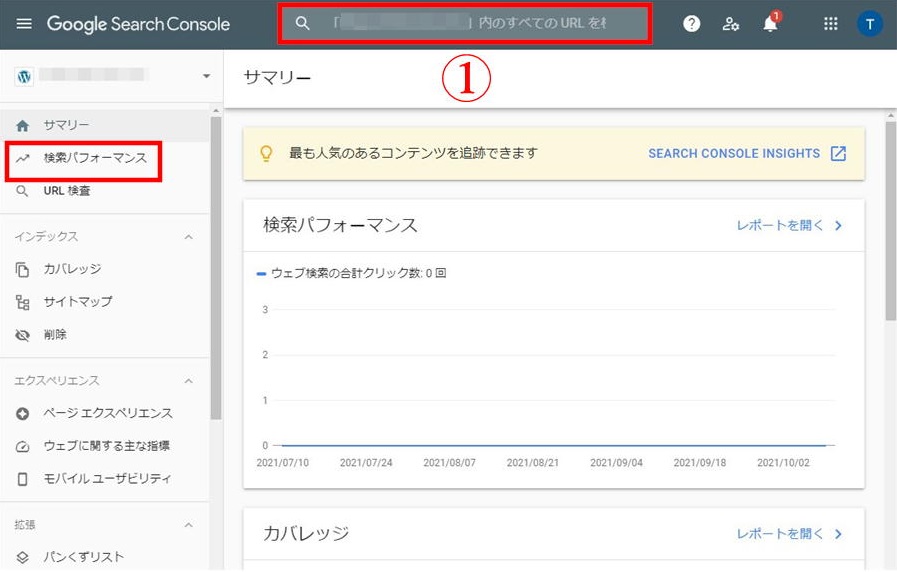Go to サイトマップ in the sidebar

(x=78, y=301)
